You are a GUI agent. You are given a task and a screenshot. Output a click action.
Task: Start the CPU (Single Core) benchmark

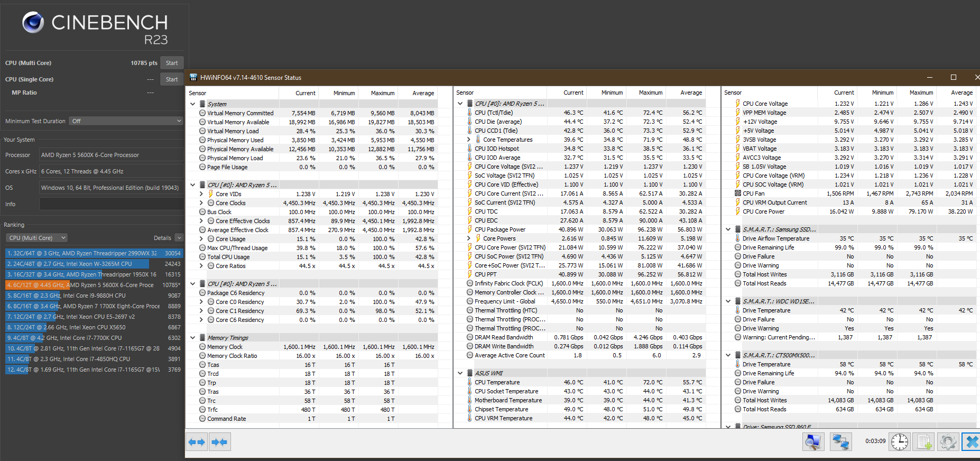coord(172,79)
